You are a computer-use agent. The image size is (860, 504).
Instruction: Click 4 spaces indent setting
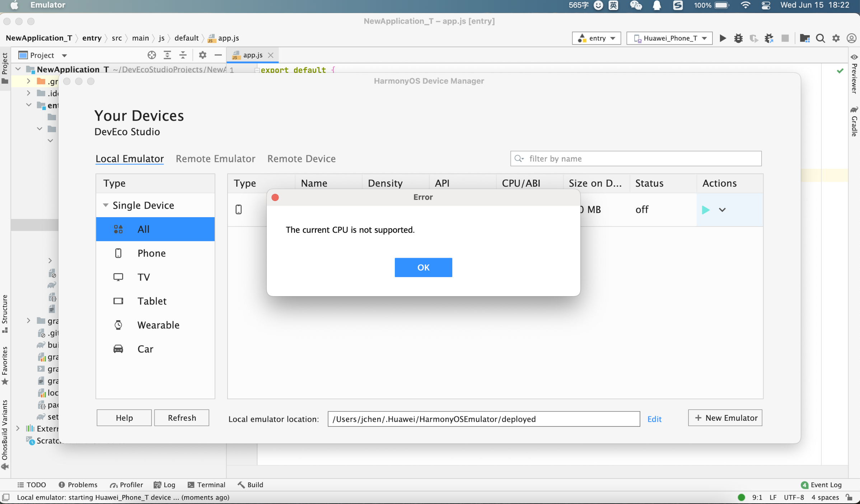pyautogui.click(x=825, y=497)
